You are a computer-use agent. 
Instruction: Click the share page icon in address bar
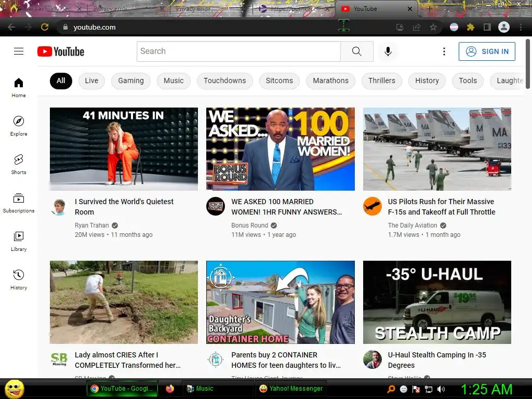pyautogui.click(x=417, y=27)
